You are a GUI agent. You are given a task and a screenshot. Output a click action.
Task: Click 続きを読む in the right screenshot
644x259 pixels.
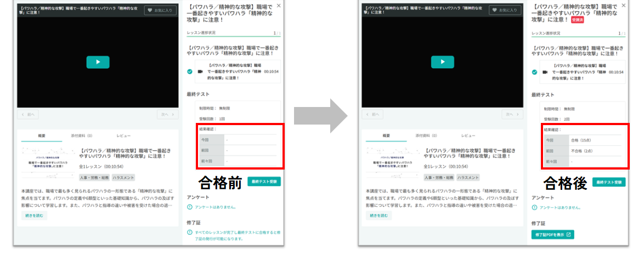pyautogui.click(x=379, y=216)
